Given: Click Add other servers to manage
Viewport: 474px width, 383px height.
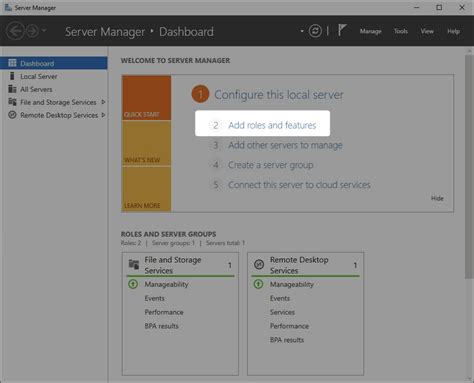Looking at the screenshot, I should 285,145.
